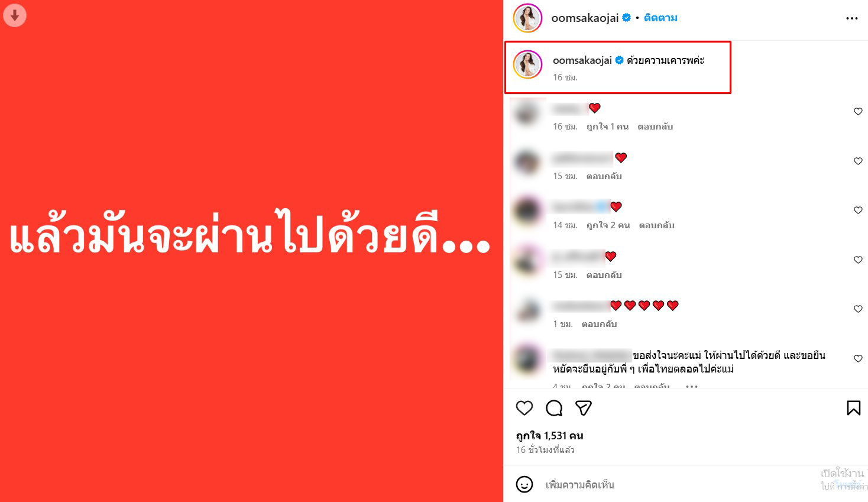Click the ติดตาม follow link

point(660,18)
